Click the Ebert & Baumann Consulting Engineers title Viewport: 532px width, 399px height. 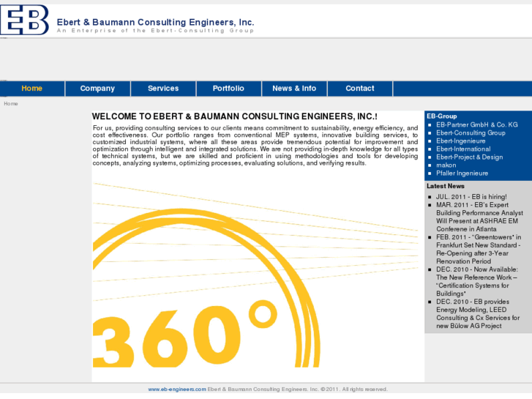pyautogui.click(x=155, y=22)
